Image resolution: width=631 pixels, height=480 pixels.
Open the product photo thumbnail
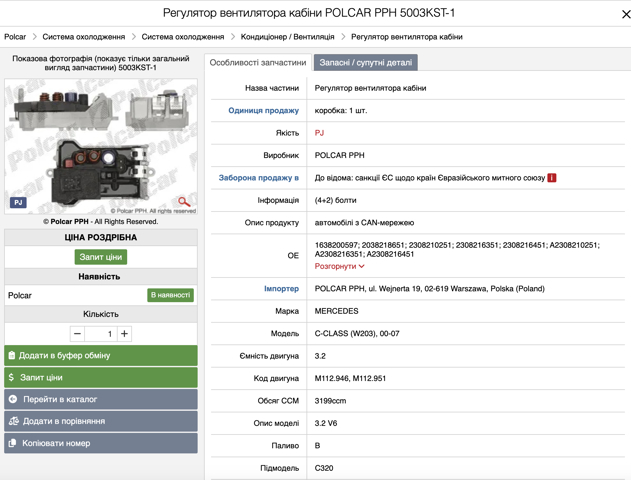[101, 146]
